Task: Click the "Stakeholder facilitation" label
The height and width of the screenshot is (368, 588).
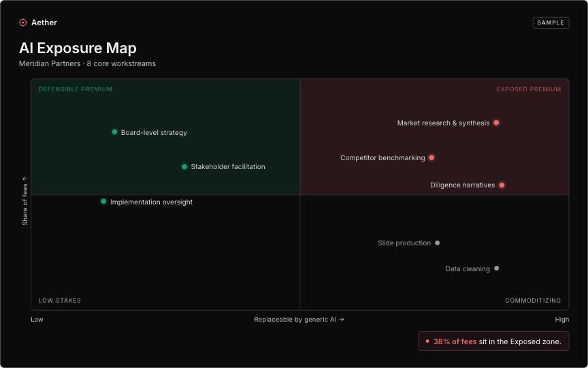Action: point(228,167)
